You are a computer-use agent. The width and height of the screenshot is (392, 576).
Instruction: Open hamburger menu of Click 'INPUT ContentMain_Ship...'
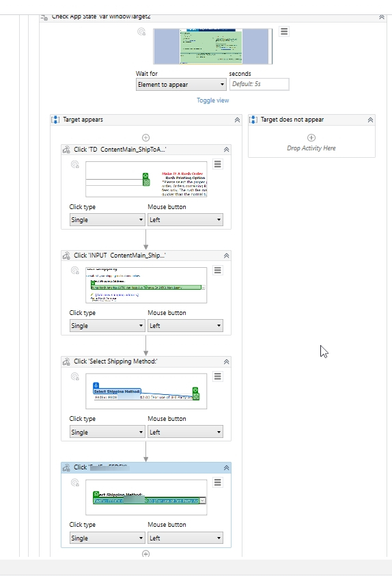218,270
